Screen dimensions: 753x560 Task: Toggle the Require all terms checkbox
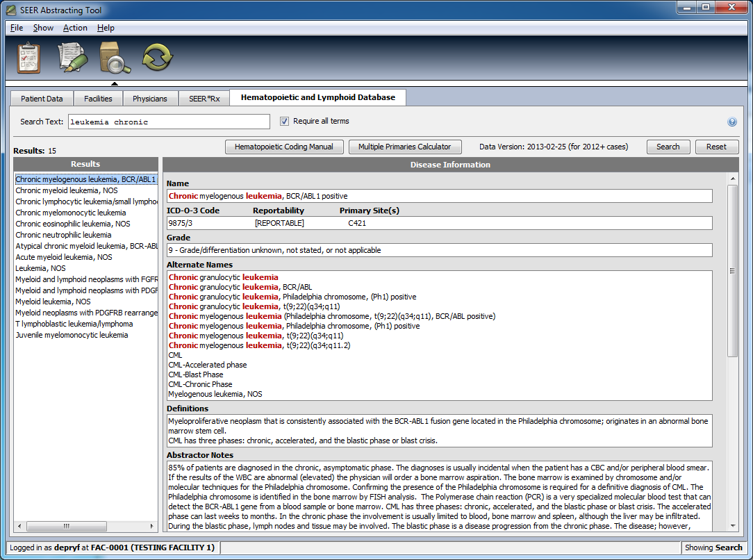pyautogui.click(x=284, y=122)
